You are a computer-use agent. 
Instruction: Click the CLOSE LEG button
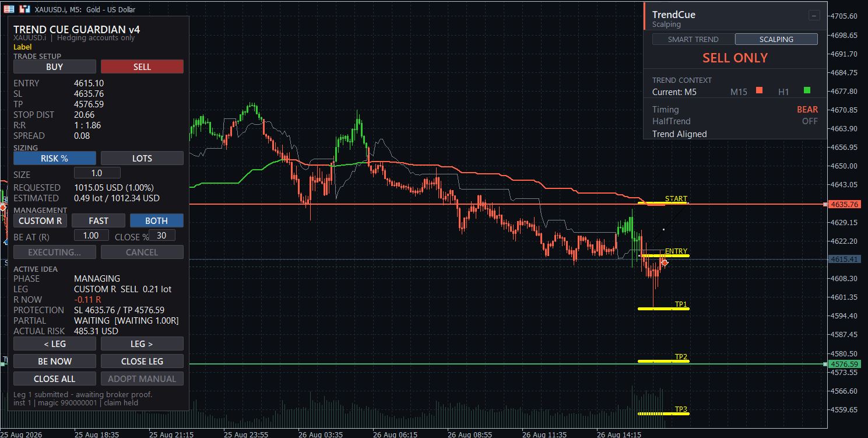(142, 361)
